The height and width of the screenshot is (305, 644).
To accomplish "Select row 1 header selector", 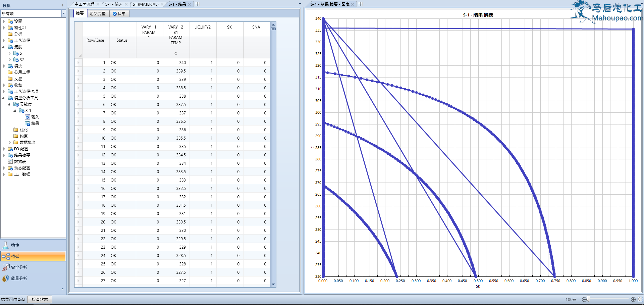I will point(78,63).
